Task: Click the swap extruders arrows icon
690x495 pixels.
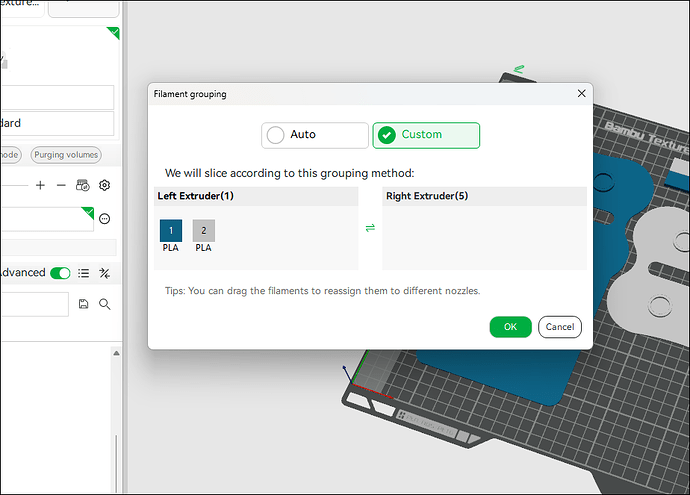Action: tap(370, 228)
